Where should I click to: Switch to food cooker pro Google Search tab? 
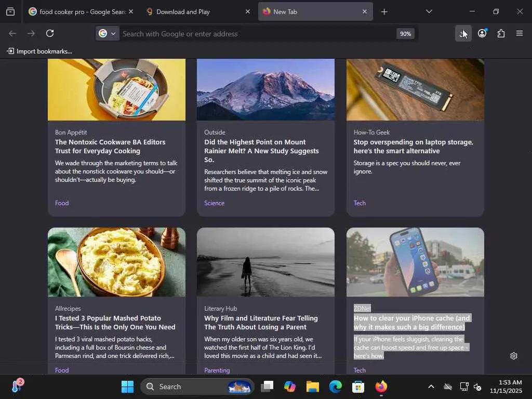[81, 11]
